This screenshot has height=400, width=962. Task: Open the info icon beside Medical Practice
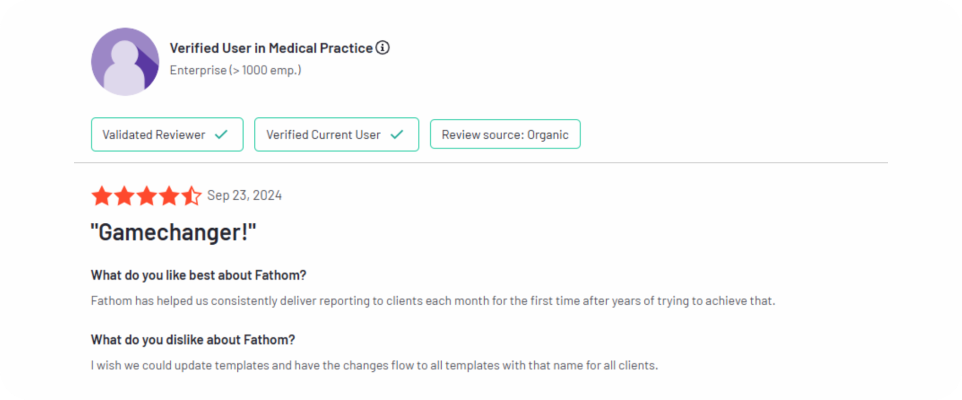coord(383,48)
